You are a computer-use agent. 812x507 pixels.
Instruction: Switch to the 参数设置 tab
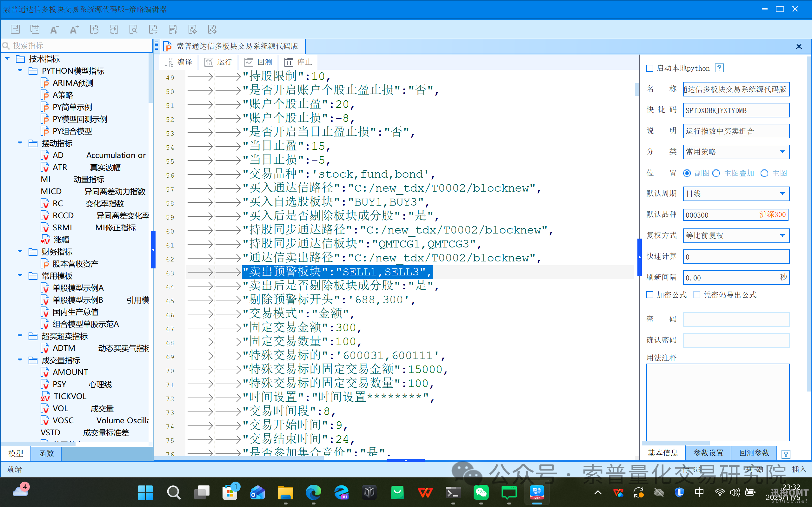(x=708, y=453)
